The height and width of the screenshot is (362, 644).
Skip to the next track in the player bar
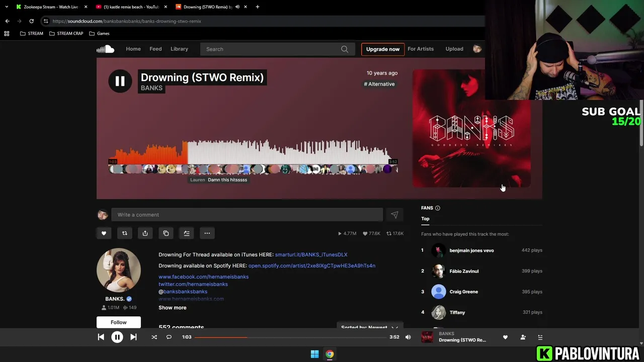coord(133,337)
